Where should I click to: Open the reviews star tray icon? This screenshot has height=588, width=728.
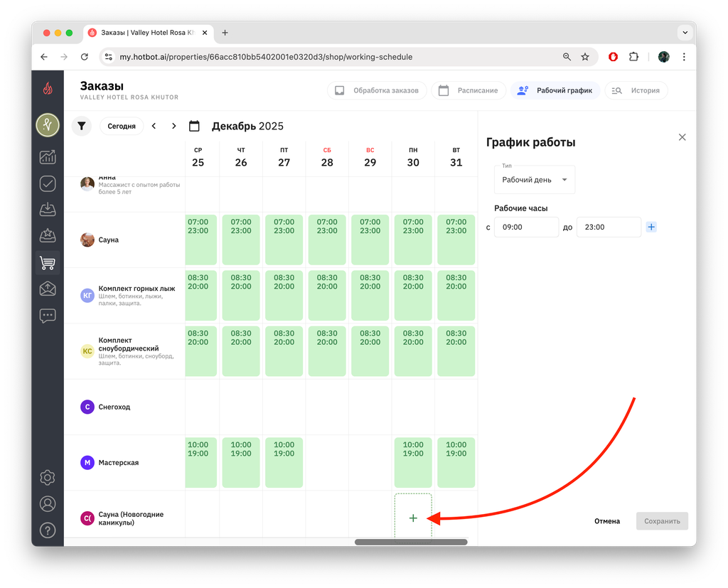pos(48,235)
